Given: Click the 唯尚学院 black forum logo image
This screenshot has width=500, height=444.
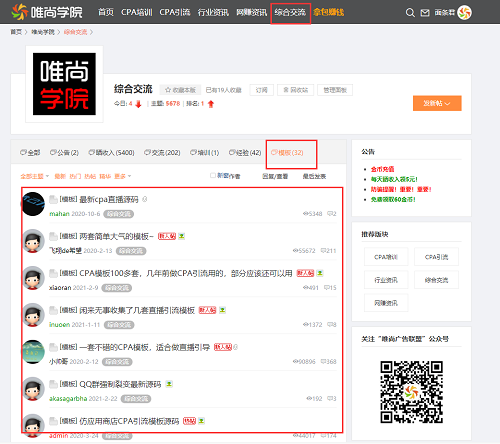Looking at the screenshot, I should pyautogui.click(x=64, y=84).
